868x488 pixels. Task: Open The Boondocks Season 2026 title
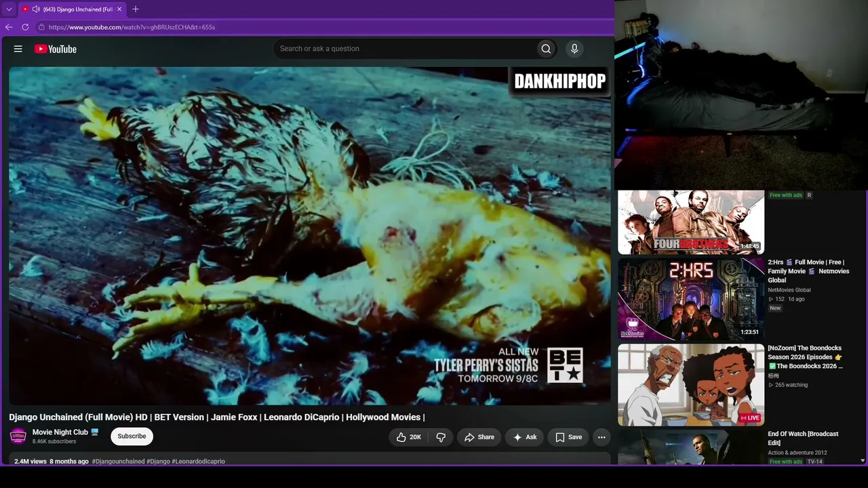(806, 357)
